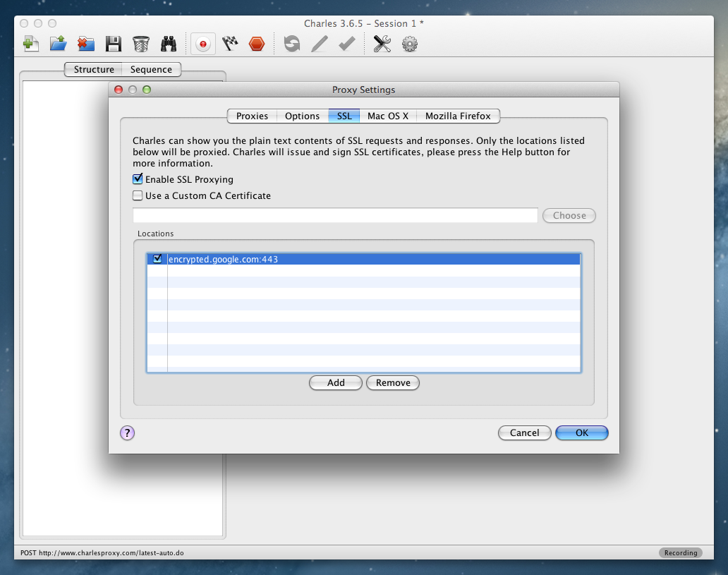Screen dimensions: 728x575
Task: Clear session using trash can icon
Action: click(x=140, y=44)
